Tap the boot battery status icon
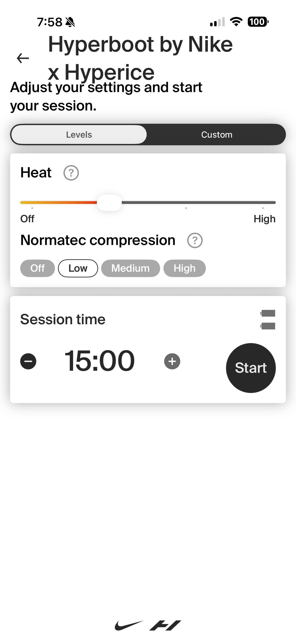Screen dimensions: 296x644 click(x=268, y=320)
